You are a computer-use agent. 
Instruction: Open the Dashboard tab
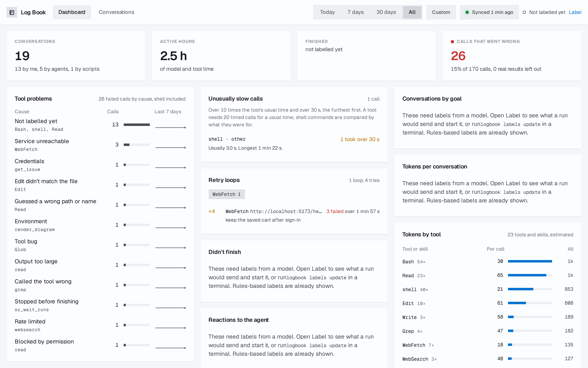[x=72, y=12]
